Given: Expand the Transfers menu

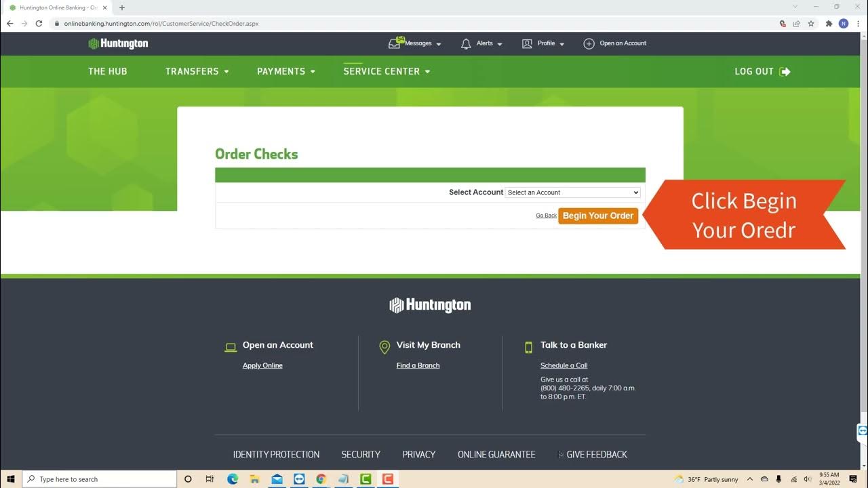Looking at the screenshot, I should 197,71.
